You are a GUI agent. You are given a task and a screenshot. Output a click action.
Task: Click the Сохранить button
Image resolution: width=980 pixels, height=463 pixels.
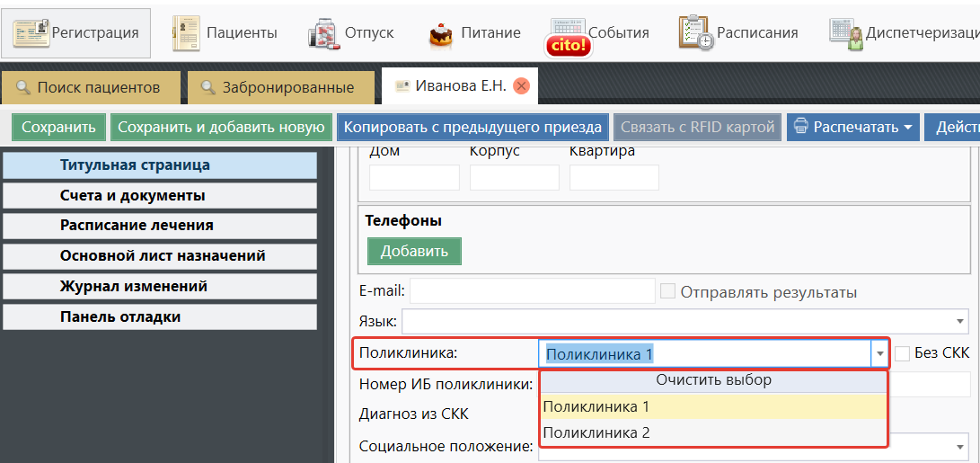(58, 127)
